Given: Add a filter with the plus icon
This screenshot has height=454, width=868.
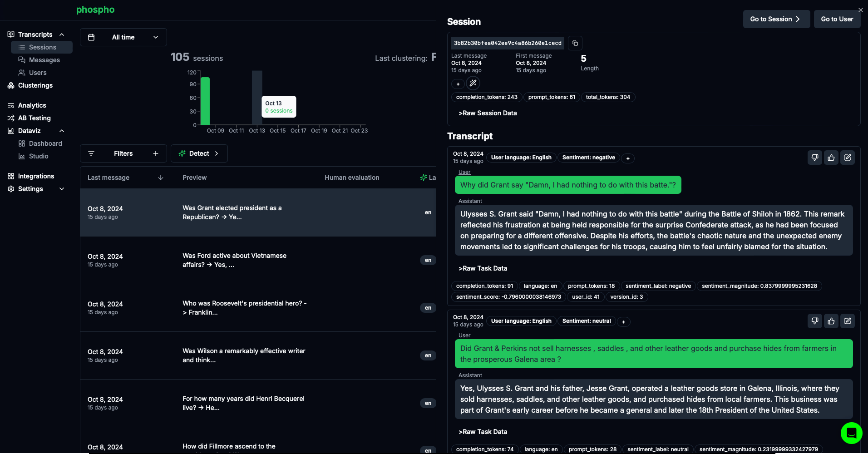Looking at the screenshot, I should (156, 153).
